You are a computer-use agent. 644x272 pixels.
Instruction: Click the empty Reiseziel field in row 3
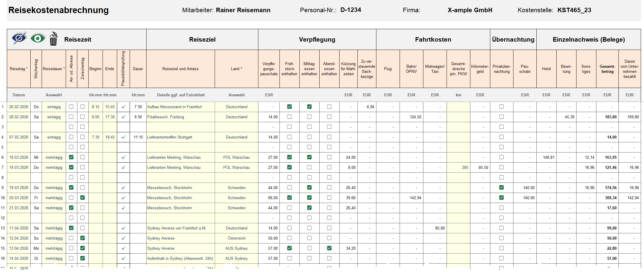(x=180, y=127)
